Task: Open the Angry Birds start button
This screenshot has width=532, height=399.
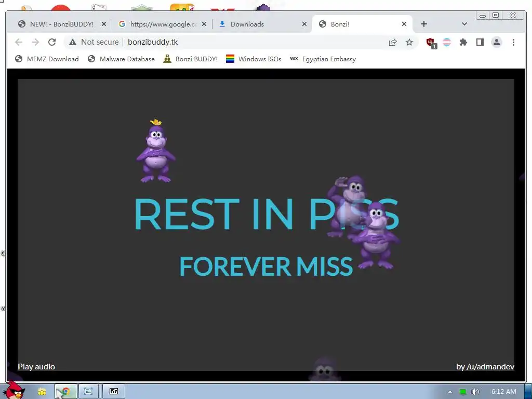Action: point(14,391)
